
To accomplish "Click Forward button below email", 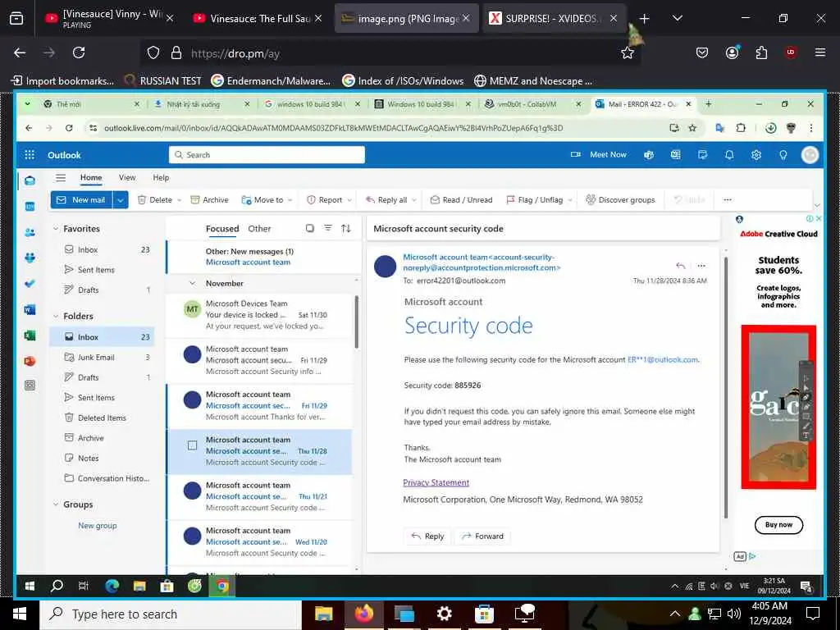I will (x=482, y=536).
